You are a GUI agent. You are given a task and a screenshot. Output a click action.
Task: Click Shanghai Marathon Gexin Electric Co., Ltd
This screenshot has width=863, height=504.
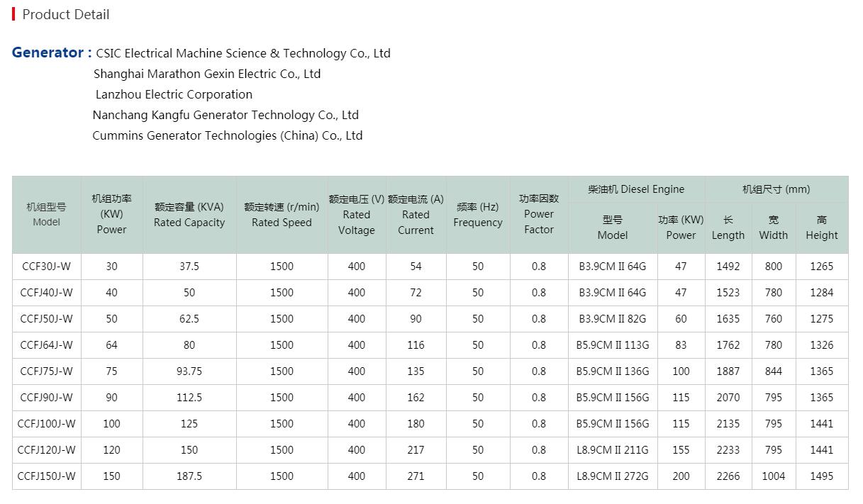click(x=207, y=74)
